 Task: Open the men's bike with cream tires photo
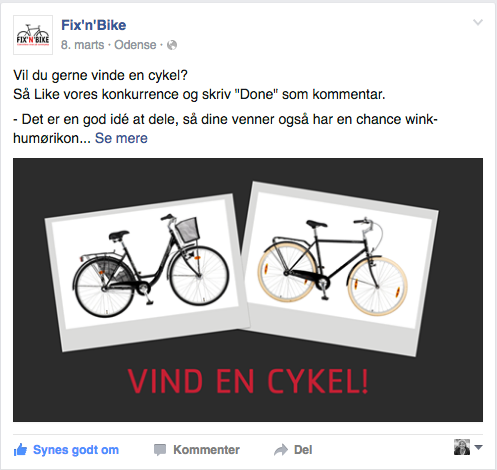pyautogui.click(x=338, y=268)
